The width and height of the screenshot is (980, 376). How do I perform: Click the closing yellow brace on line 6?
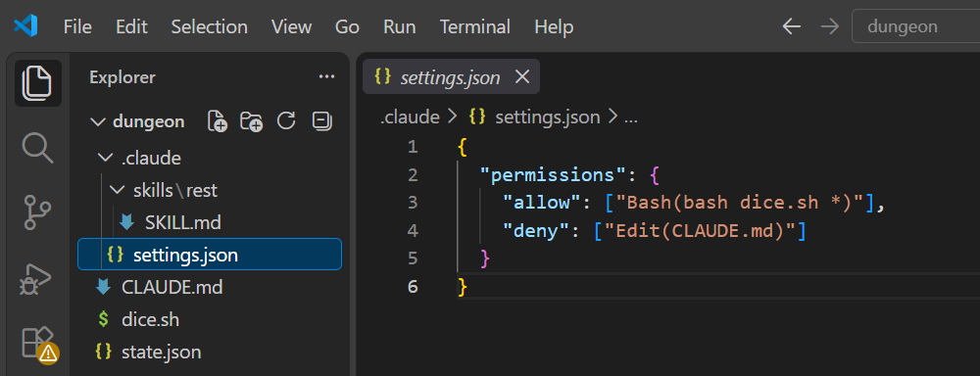point(463,287)
